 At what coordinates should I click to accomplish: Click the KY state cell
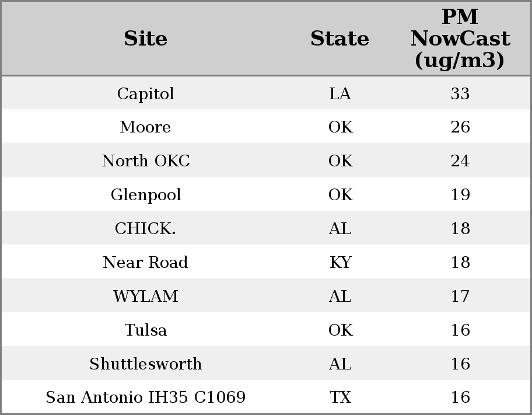pos(340,263)
